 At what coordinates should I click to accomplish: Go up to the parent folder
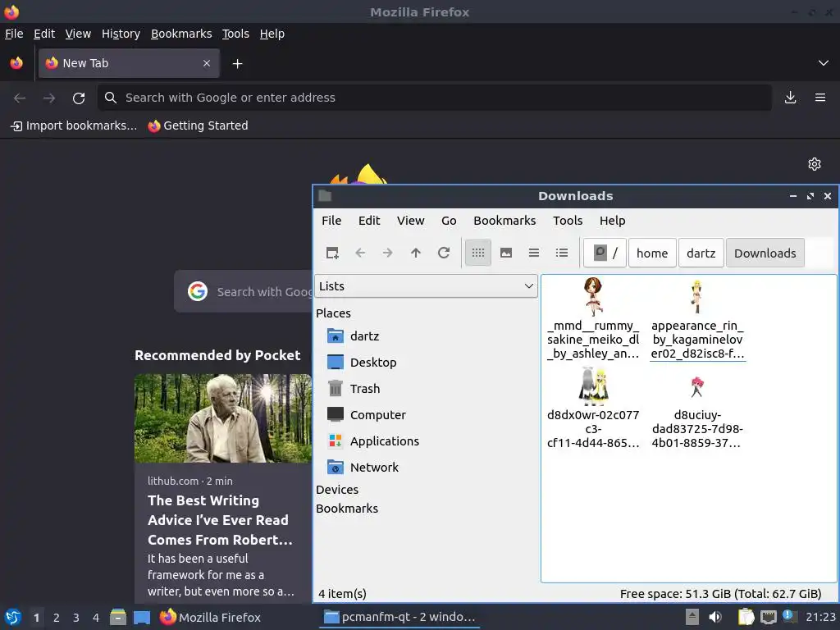(416, 253)
